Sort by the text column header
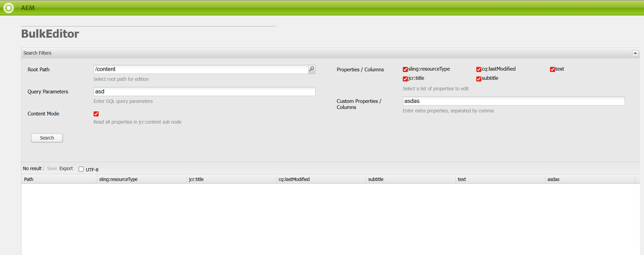Image resolution: width=644 pixels, height=255 pixels. [500, 179]
